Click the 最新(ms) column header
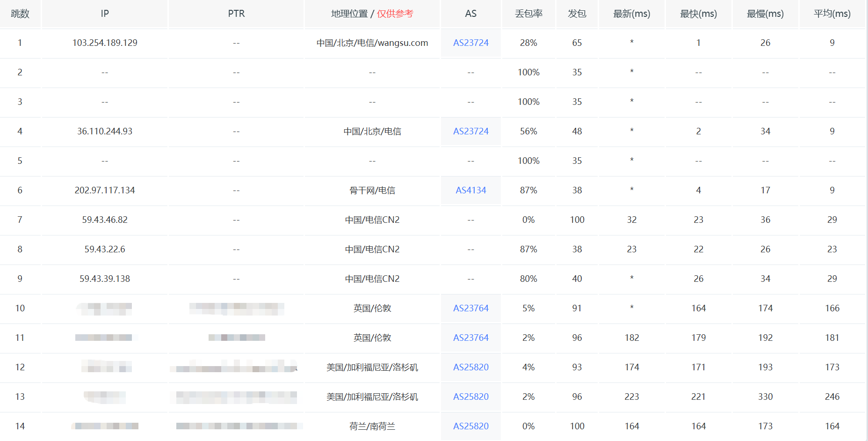 pyautogui.click(x=632, y=14)
